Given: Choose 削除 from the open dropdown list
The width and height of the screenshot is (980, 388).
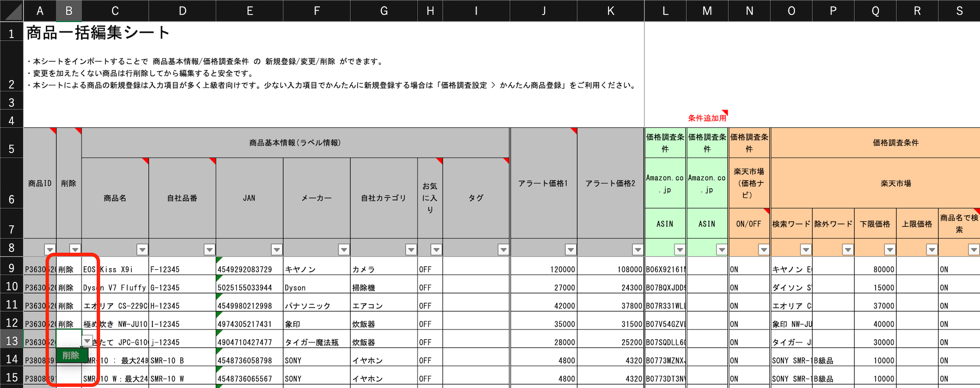Looking at the screenshot, I should click(x=70, y=355).
